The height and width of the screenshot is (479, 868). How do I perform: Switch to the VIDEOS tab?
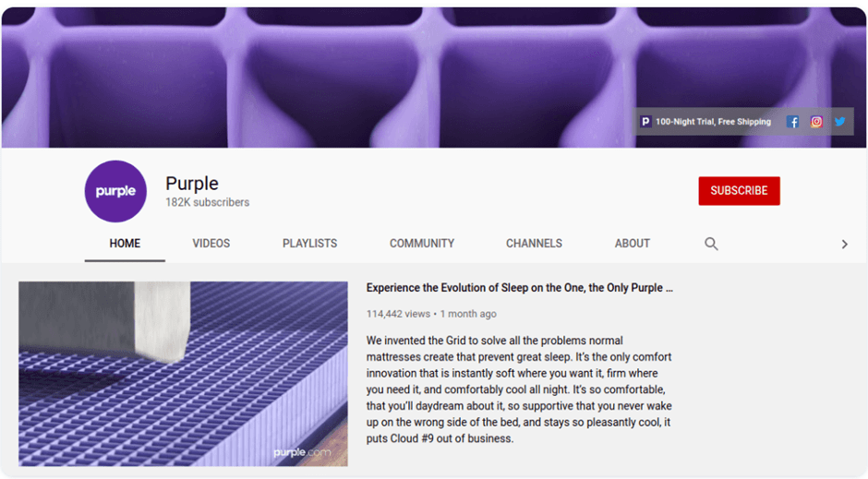(211, 244)
